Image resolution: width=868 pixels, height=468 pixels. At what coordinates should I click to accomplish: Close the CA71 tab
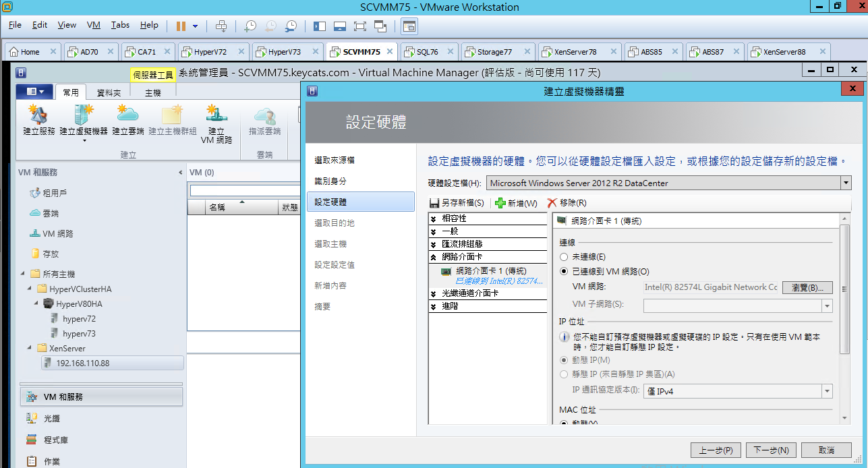166,51
